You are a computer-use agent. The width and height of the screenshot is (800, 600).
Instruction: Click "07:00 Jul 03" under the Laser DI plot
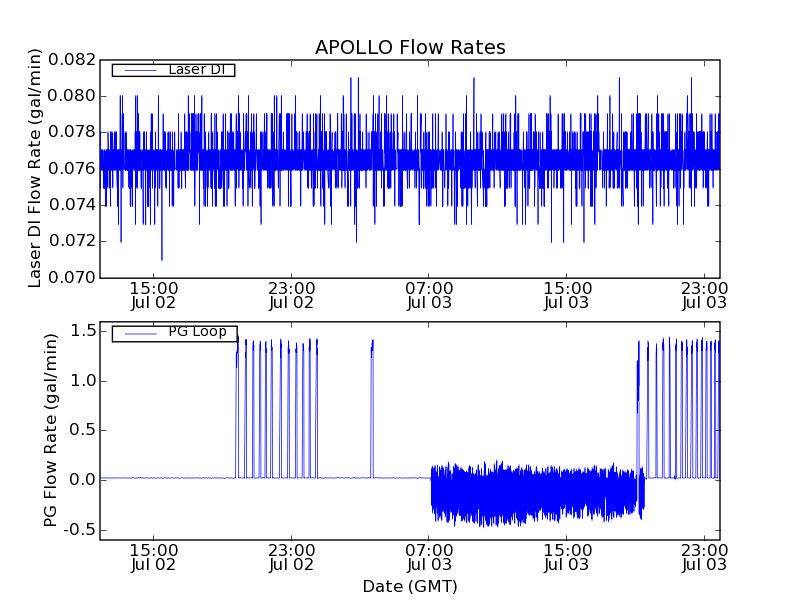(x=429, y=295)
